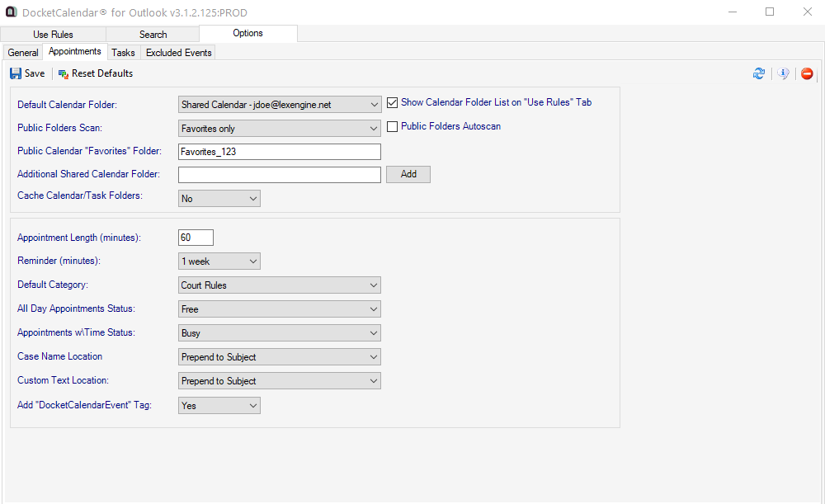
Task: Open the General sub-tab
Action: 23,53
